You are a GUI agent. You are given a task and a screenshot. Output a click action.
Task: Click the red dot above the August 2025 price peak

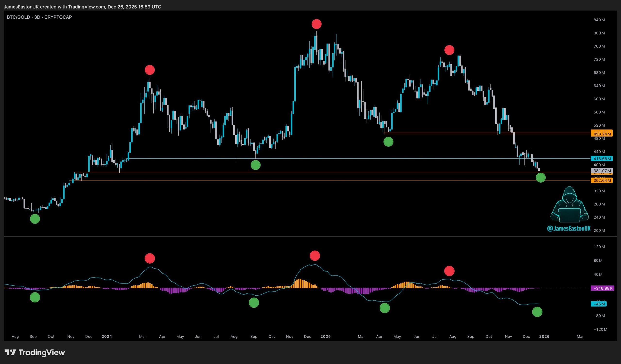click(x=449, y=50)
